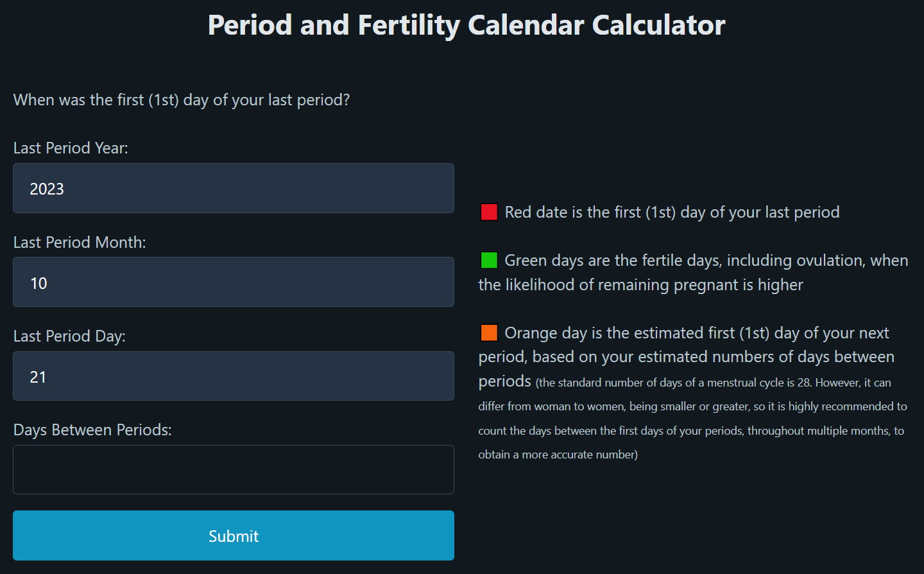Click the Last Period Month label
Viewport: 924px width, 574px height.
coord(80,242)
